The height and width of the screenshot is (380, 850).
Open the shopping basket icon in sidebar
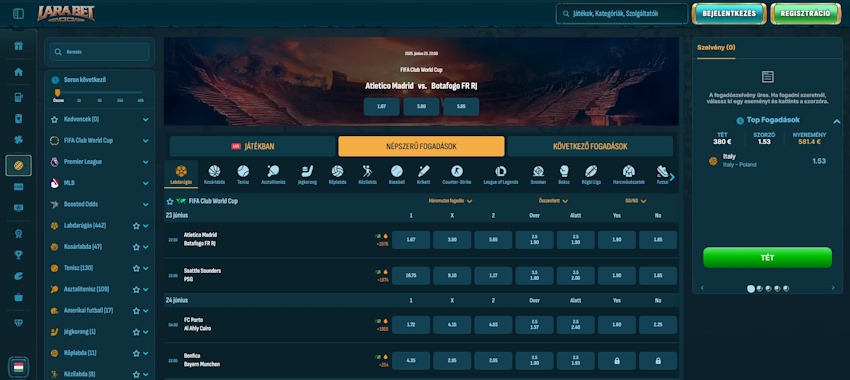click(x=18, y=297)
